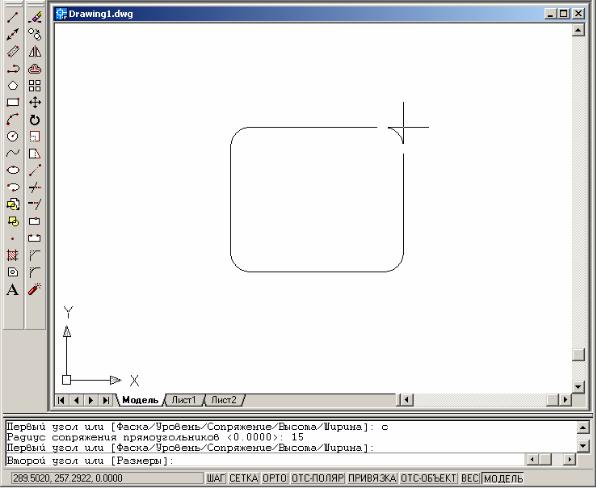Click command history scroll up arrow
The height and width of the screenshot is (488, 596).
pos(583,428)
